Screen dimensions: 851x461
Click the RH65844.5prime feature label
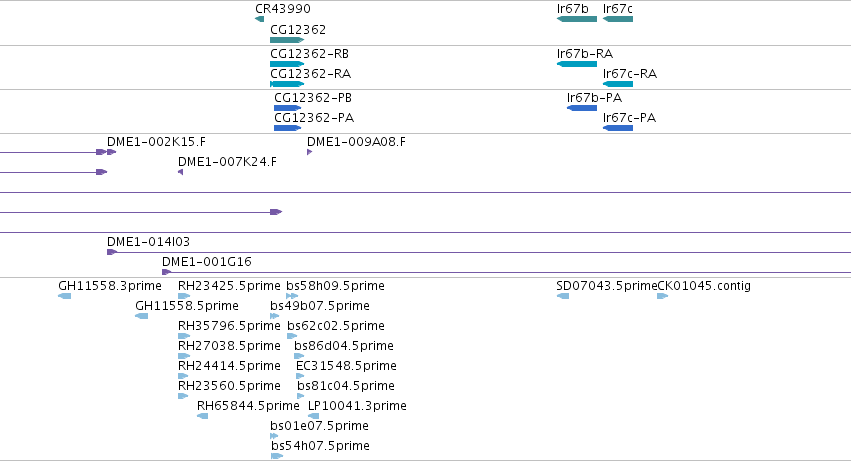pyautogui.click(x=248, y=406)
